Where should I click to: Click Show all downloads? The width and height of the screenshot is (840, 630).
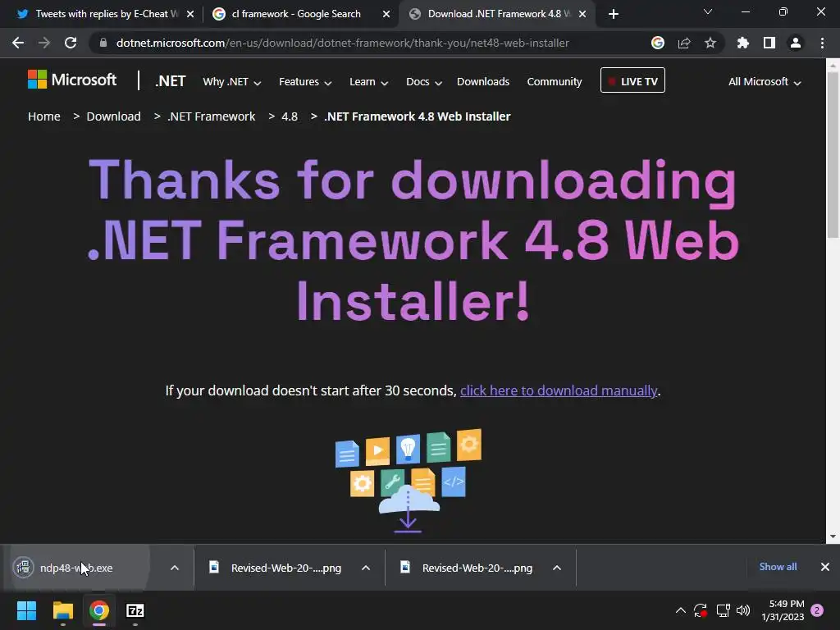[x=778, y=567]
